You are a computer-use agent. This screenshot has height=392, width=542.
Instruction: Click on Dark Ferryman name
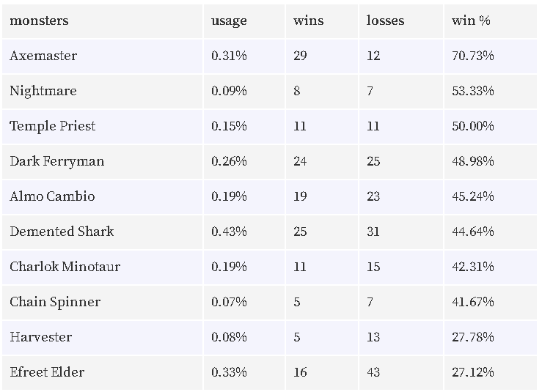pyautogui.click(x=57, y=161)
